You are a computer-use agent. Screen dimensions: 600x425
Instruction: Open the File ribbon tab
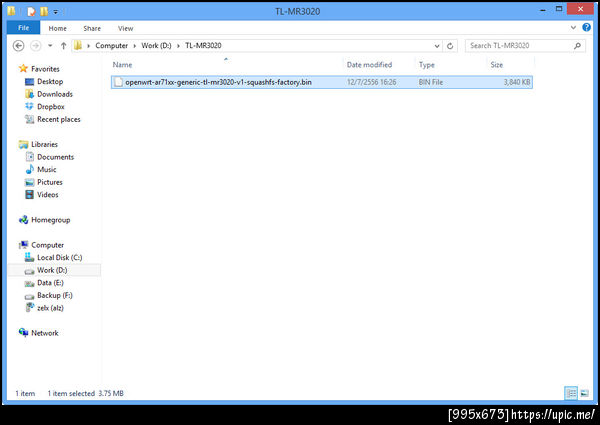tap(23, 28)
